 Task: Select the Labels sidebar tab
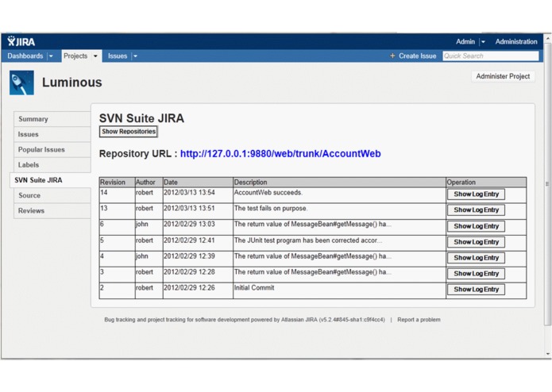[52, 164]
